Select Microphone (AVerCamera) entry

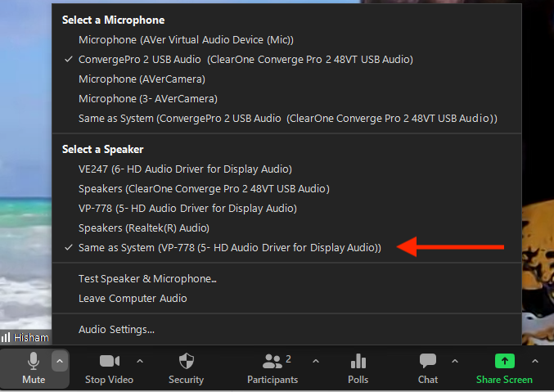pyautogui.click(x=286, y=79)
